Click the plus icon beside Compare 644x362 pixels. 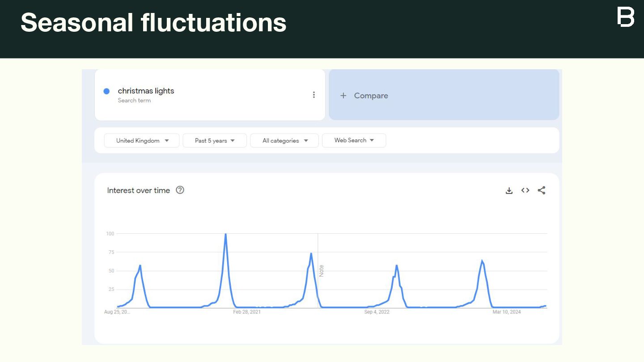[x=343, y=95]
